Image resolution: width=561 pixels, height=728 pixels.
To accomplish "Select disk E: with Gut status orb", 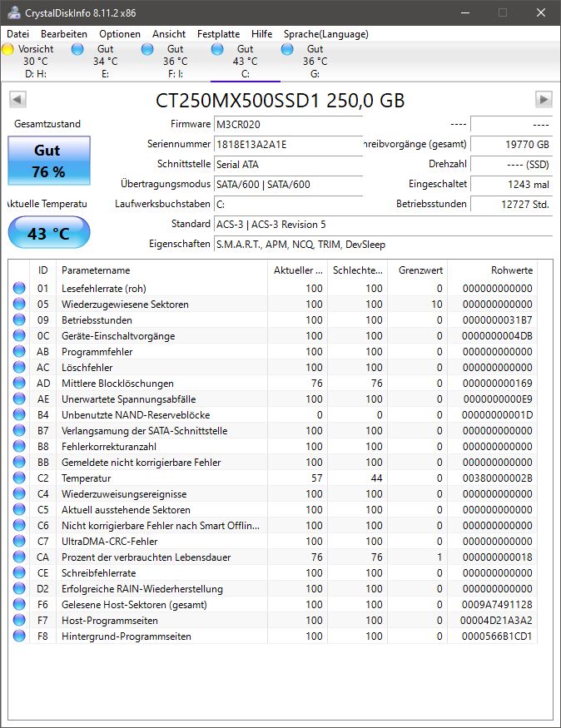I will (x=77, y=49).
